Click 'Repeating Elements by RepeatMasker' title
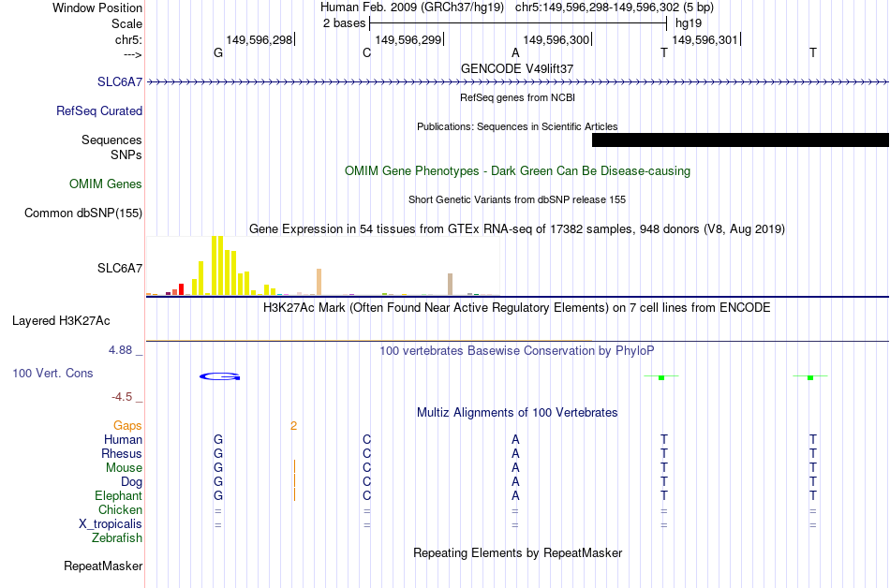This screenshot has width=890, height=588. click(x=517, y=552)
